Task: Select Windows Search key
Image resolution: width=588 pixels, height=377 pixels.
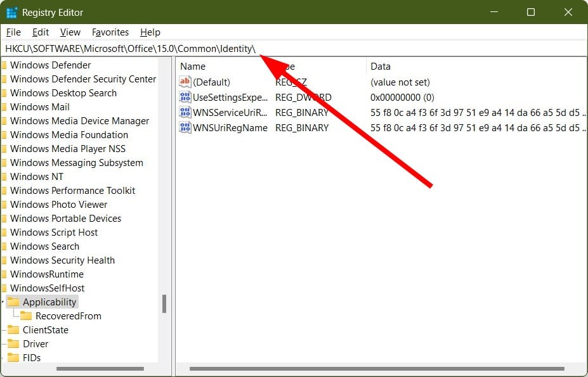Action: [44, 246]
